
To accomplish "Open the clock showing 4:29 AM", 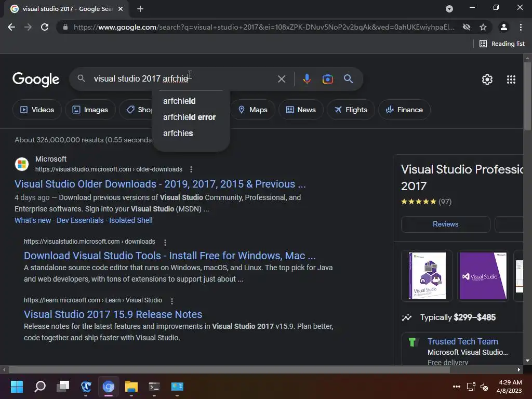I will click(x=509, y=387).
